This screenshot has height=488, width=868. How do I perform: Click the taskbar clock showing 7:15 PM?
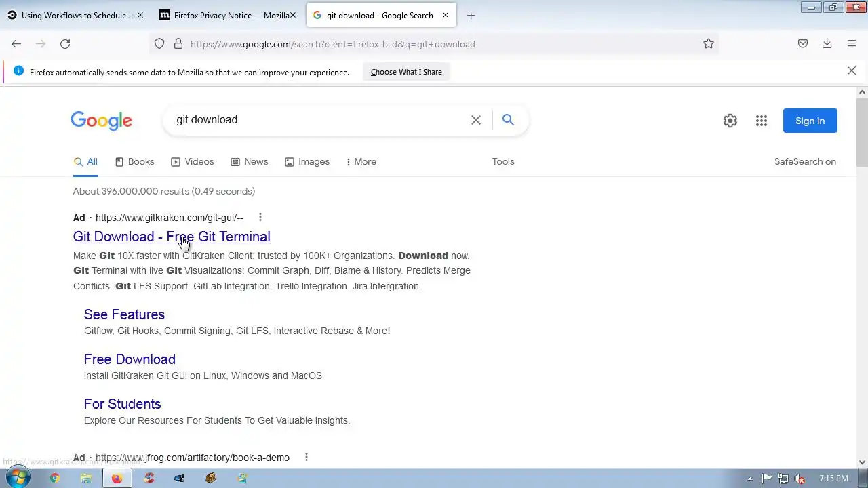pos(833,479)
